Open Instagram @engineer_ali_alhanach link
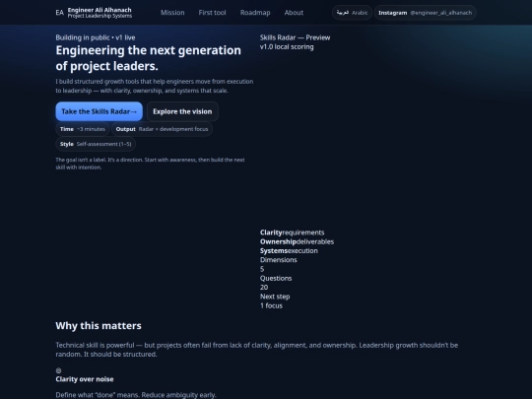Image resolution: width=532 pixels, height=399 pixels. [426, 13]
